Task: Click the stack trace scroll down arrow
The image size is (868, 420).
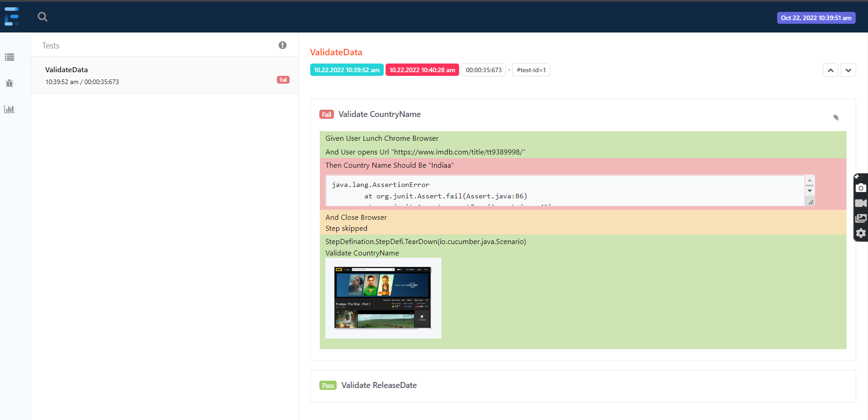Action: pos(810,191)
